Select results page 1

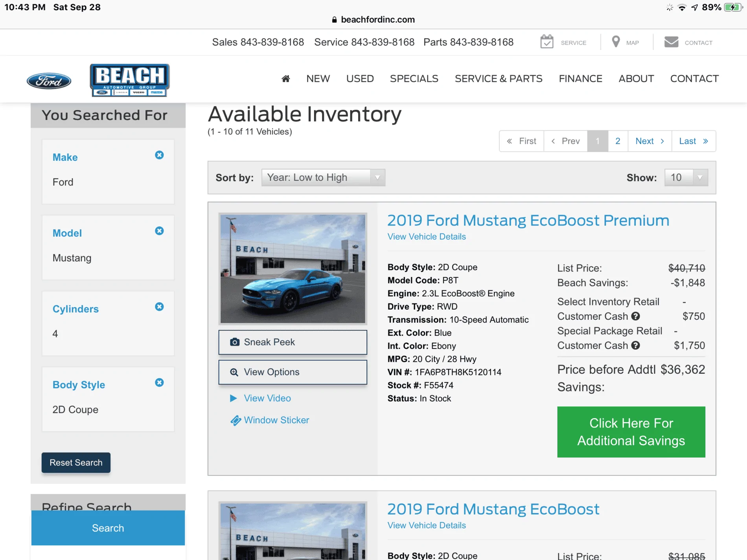tap(598, 141)
